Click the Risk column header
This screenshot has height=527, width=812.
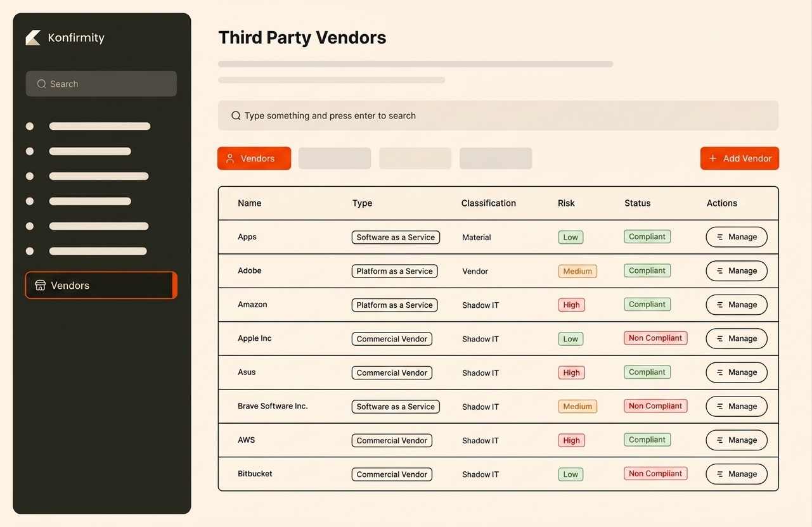pos(566,203)
